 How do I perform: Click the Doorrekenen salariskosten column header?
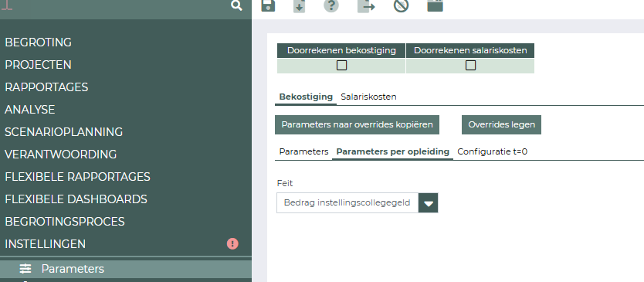(x=470, y=50)
